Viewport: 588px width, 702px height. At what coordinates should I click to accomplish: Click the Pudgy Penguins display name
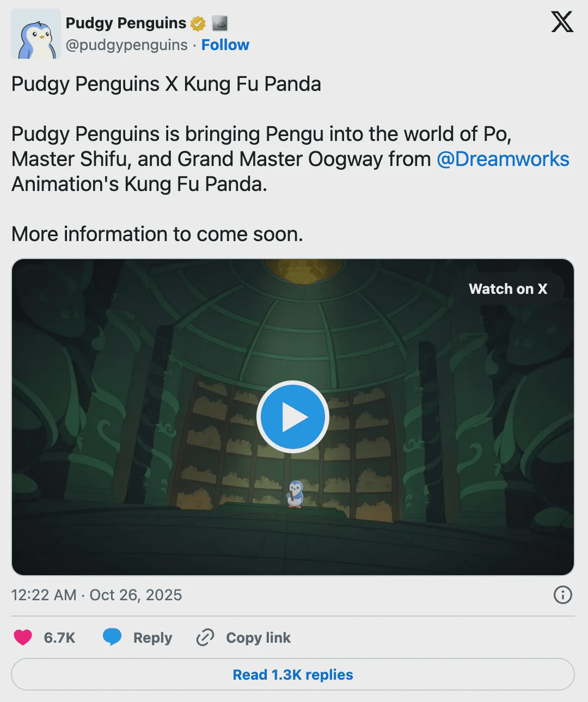point(126,23)
